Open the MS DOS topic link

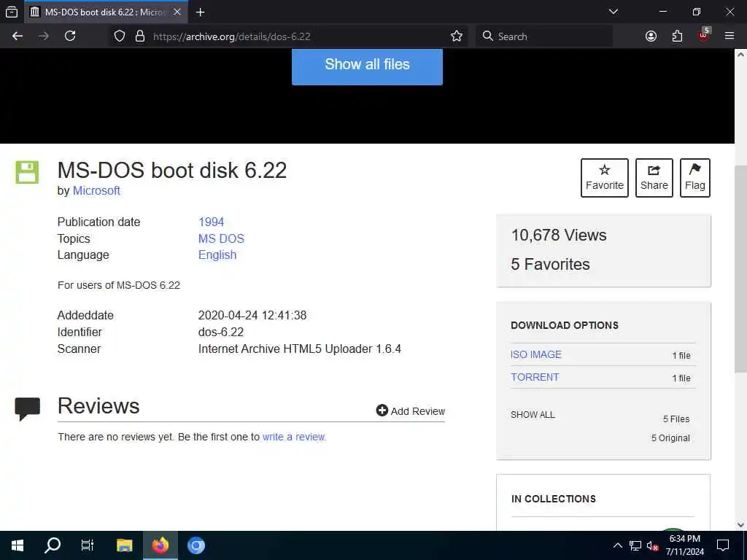221,238
